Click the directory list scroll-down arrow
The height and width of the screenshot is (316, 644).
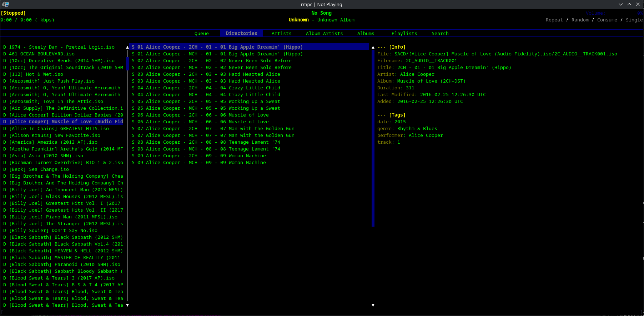point(127,305)
